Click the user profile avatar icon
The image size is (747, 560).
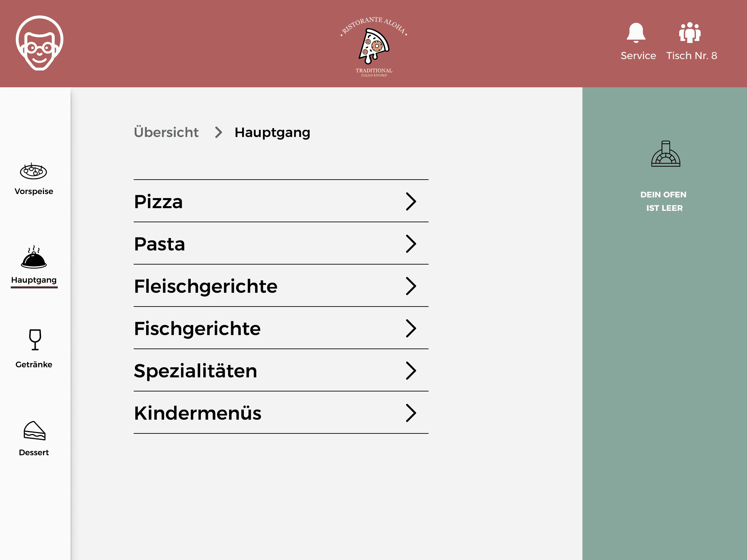click(40, 43)
